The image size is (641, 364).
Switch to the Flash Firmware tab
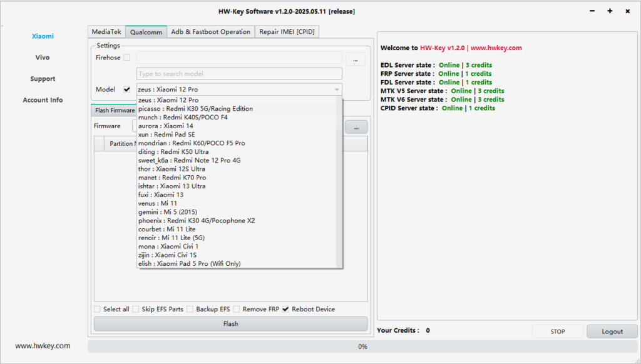(114, 110)
